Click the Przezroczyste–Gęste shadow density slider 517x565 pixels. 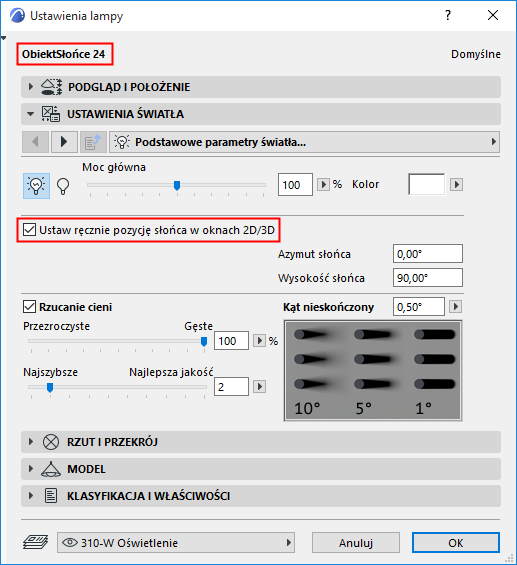click(x=117, y=341)
